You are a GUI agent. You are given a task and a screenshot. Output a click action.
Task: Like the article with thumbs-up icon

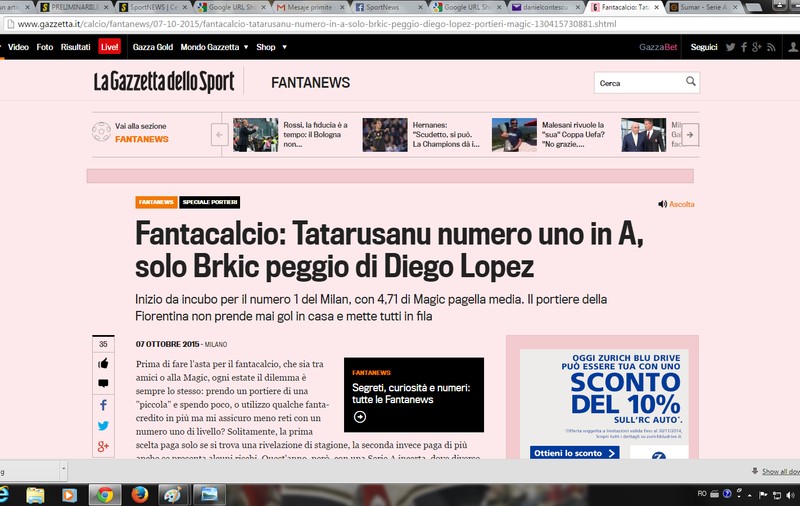(103, 363)
